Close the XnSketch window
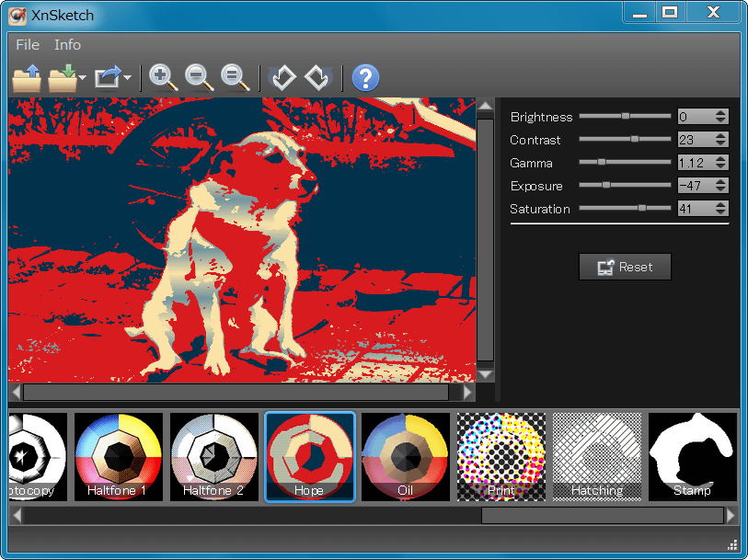This screenshot has width=748, height=560. [x=713, y=13]
